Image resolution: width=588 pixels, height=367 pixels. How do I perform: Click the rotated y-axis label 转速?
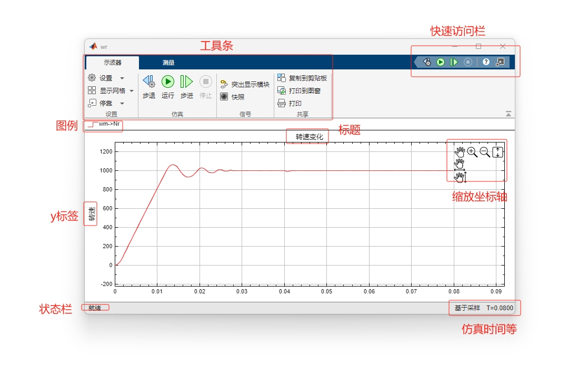tap(92, 214)
